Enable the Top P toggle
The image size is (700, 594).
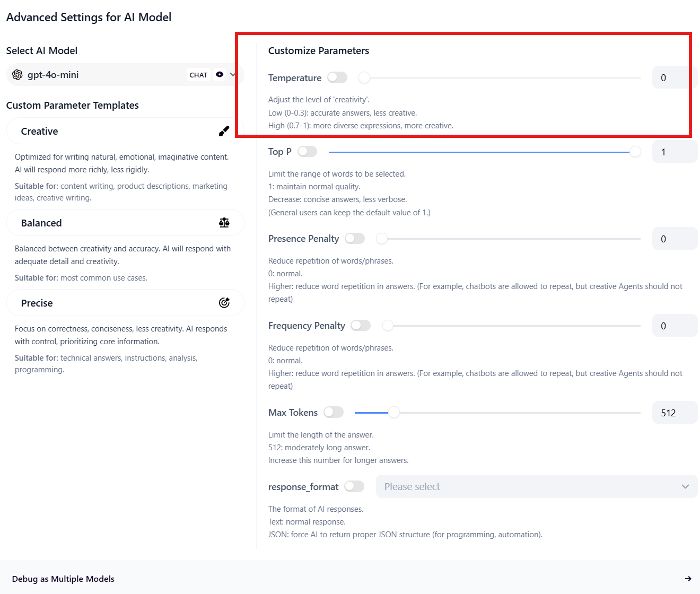click(308, 152)
